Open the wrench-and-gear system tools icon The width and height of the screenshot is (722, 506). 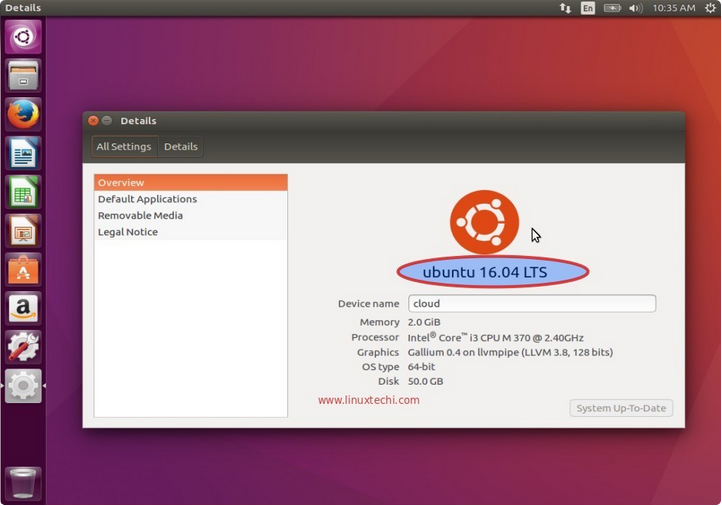[x=23, y=347]
